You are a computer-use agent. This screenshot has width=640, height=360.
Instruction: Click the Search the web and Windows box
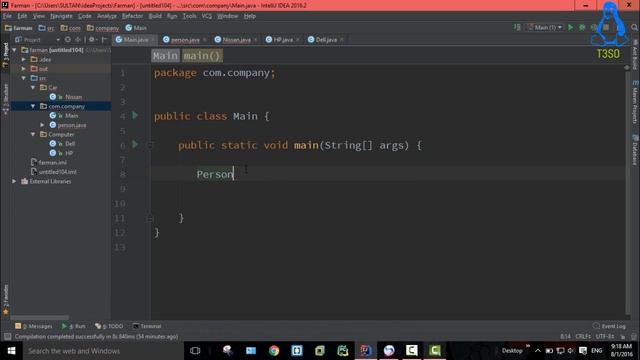[x=104, y=351]
